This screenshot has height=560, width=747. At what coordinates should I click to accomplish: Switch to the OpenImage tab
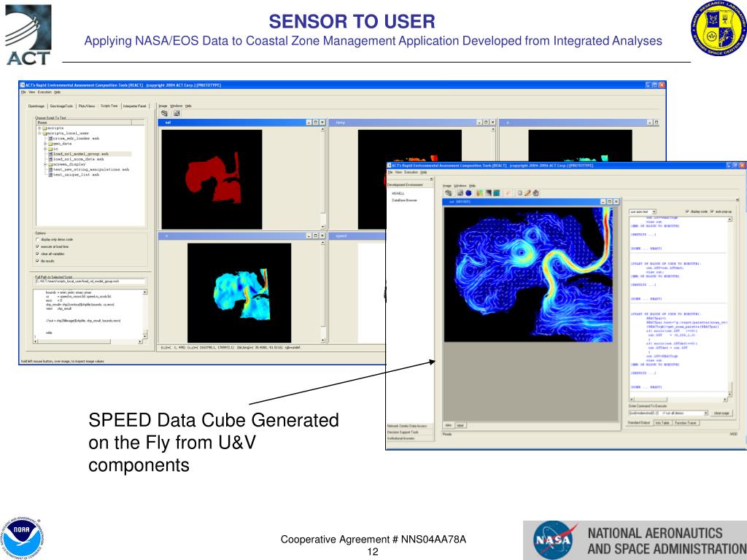[x=36, y=106]
